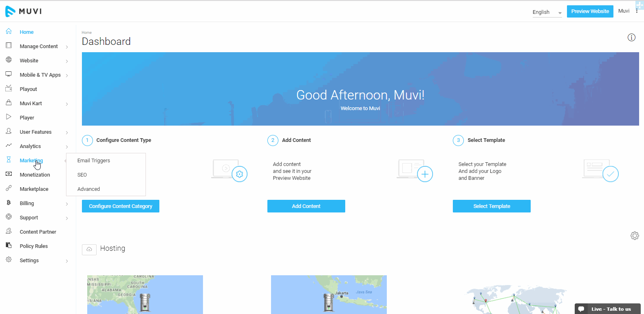Select Advanced in the Marketing submenu
Image resolution: width=644 pixels, height=314 pixels.
(x=89, y=189)
